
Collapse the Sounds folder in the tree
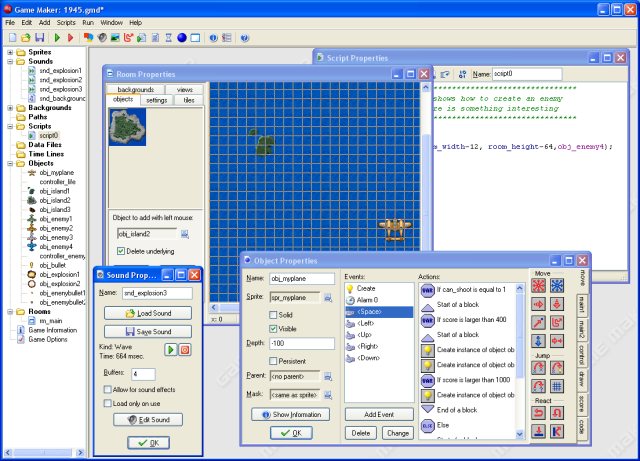[10, 62]
